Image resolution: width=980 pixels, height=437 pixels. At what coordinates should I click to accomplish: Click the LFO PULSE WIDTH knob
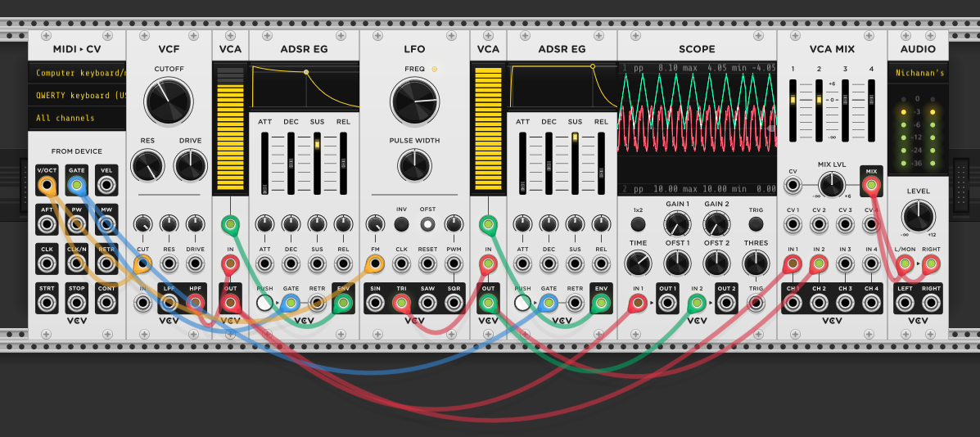(x=414, y=165)
